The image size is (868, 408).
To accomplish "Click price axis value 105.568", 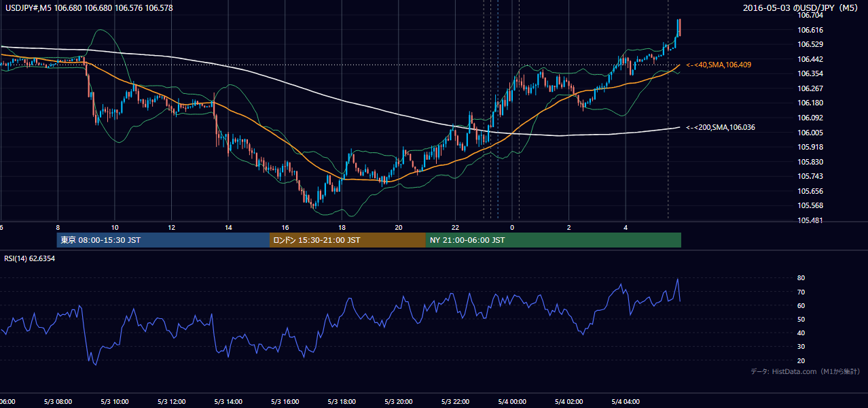I will [x=811, y=205].
